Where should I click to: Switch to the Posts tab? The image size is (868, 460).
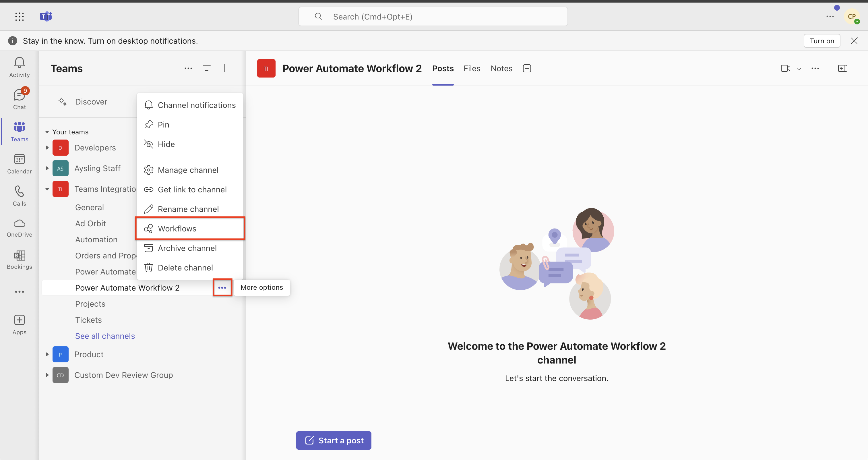coord(443,68)
